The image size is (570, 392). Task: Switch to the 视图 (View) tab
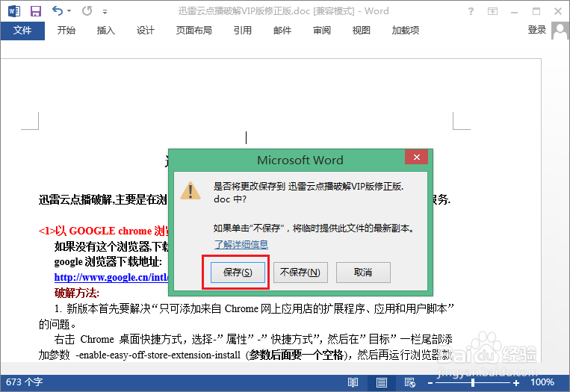(362, 31)
